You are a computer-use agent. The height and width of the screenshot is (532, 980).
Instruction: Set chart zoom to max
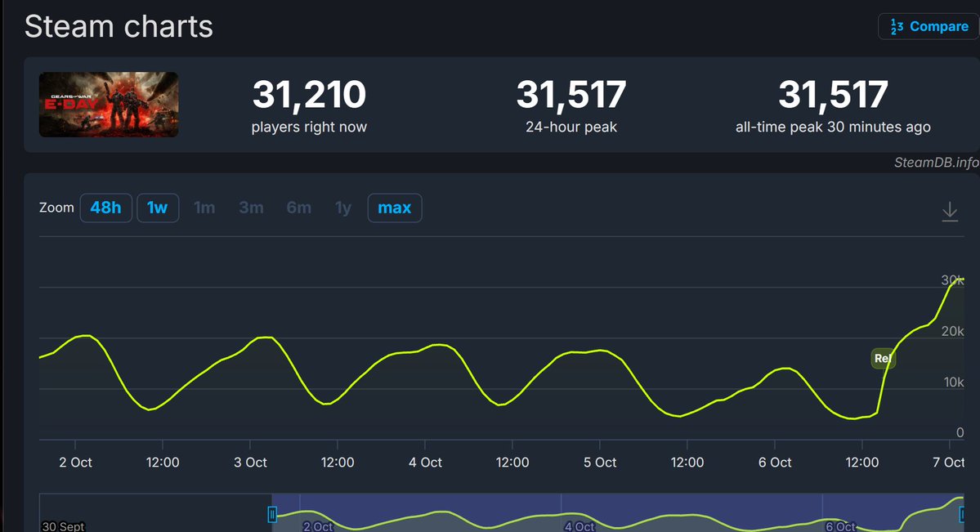[395, 208]
